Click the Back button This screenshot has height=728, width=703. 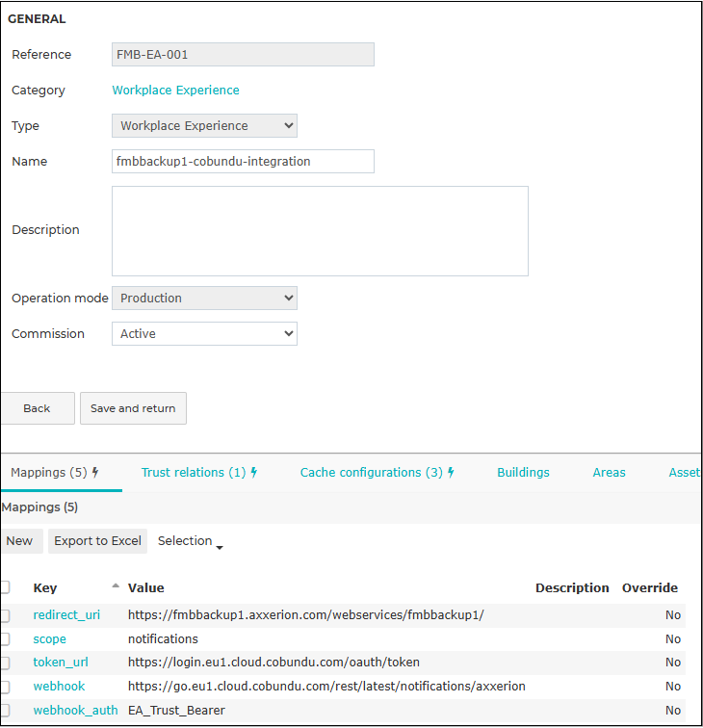click(38, 408)
